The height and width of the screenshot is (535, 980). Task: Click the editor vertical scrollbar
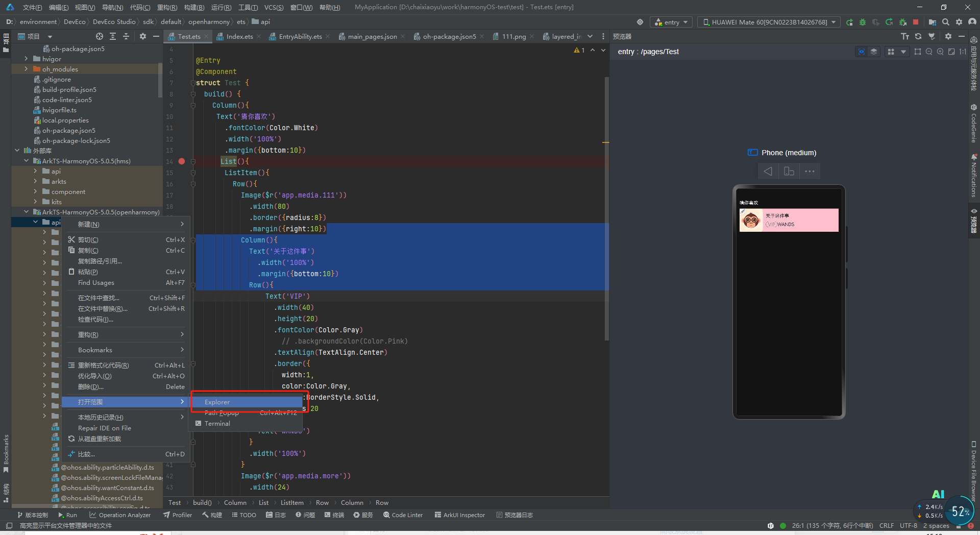[x=606, y=208]
